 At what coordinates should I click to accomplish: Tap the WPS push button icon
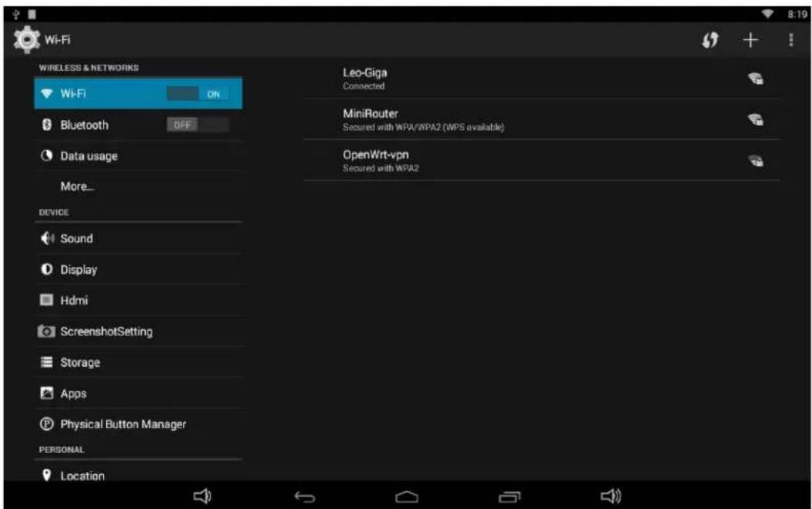710,40
